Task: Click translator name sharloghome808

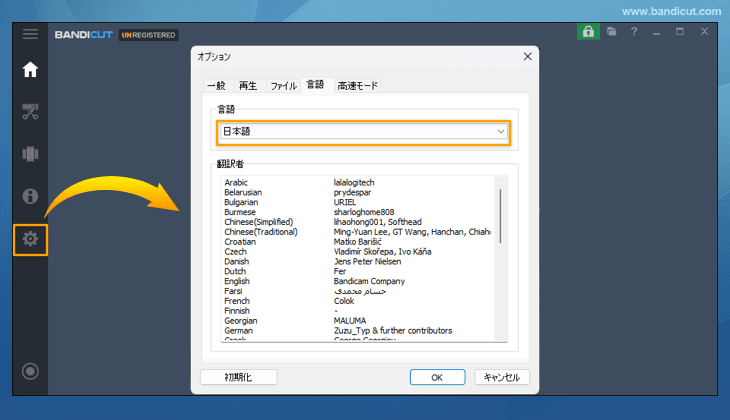Action: (364, 212)
